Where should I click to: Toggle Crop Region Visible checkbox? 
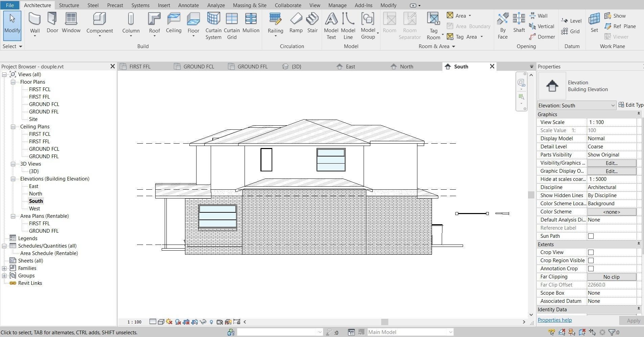coord(591,260)
